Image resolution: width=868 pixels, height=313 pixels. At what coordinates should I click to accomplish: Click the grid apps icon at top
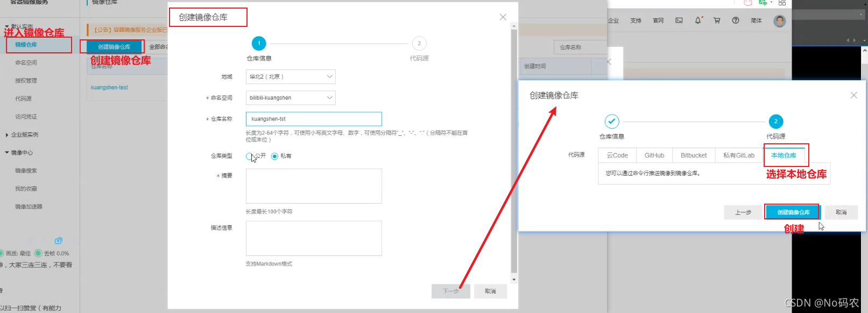coord(782,3)
